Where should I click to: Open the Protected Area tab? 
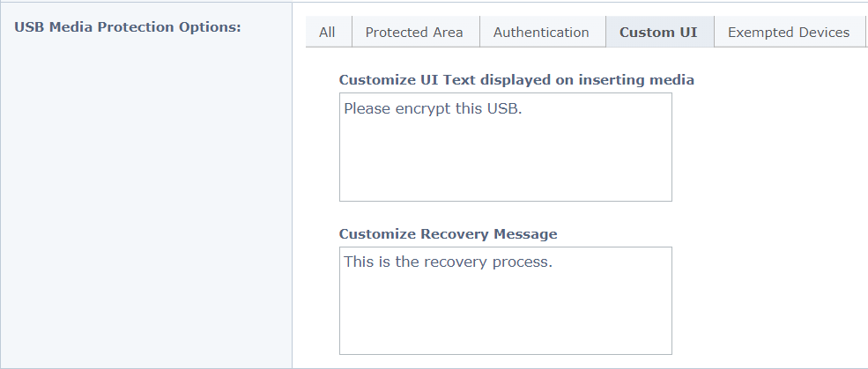click(414, 33)
